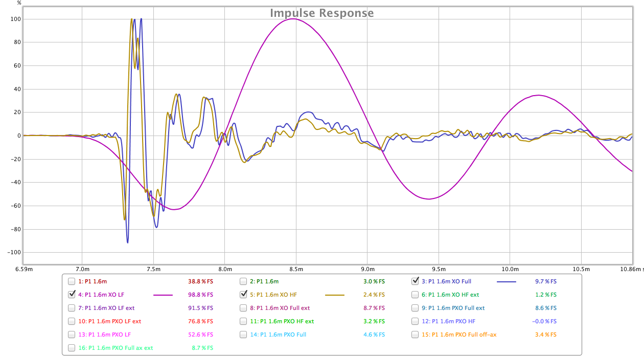
Task: Uncheck trace 3 P1 1.6m XO Full
Action: click(415, 281)
